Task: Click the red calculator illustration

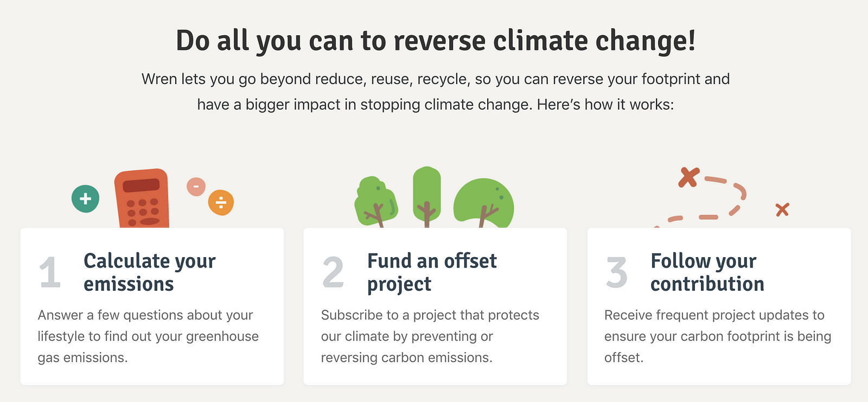Action: click(x=142, y=199)
